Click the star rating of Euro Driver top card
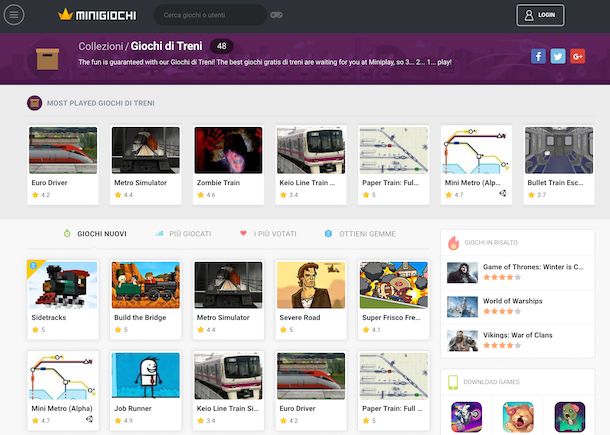Viewport: 610px width, 435px height. click(41, 195)
